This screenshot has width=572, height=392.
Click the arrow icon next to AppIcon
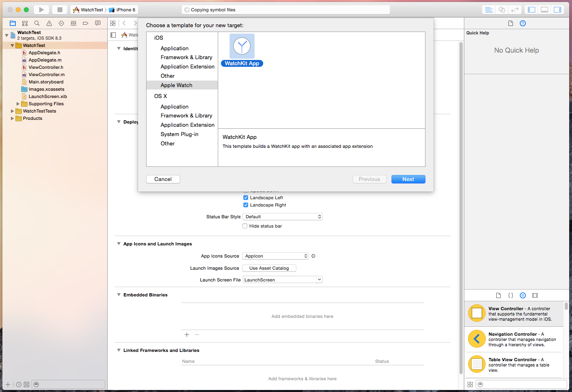pyautogui.click(x=313, y=256)
